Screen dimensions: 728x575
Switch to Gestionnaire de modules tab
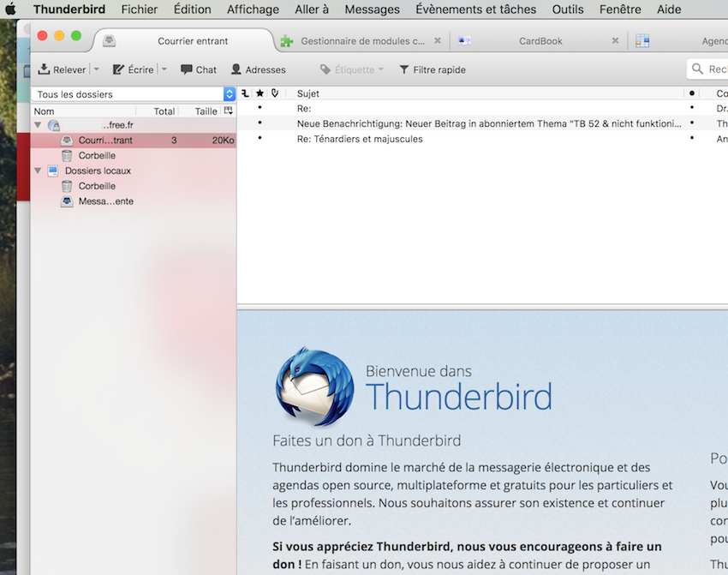362,41
